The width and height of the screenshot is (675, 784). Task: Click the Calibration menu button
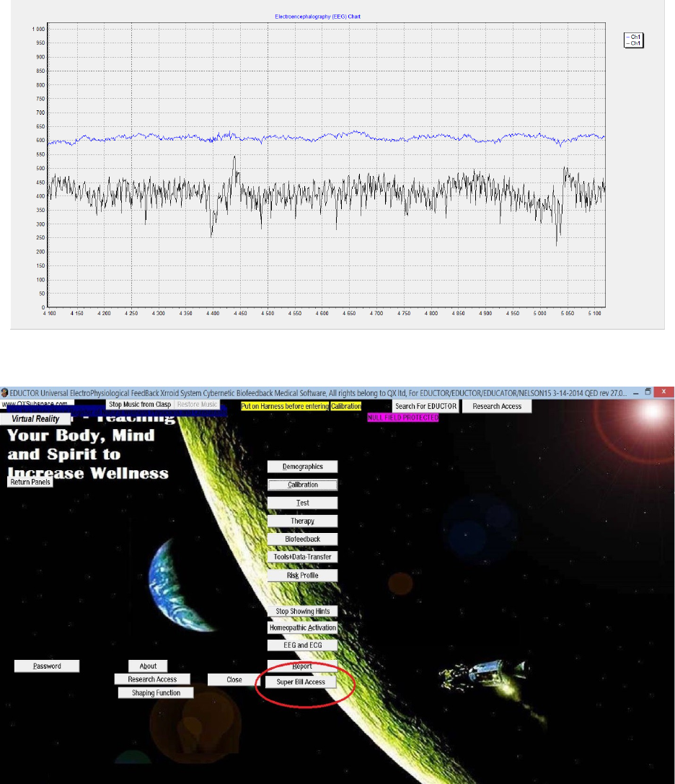(302, 485)
